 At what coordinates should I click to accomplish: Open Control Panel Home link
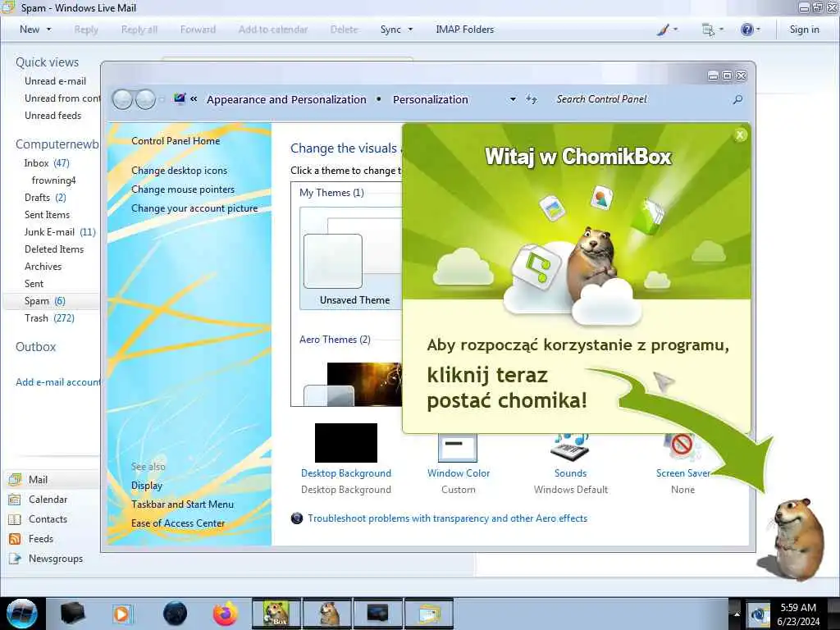click(x=176, y=141)
